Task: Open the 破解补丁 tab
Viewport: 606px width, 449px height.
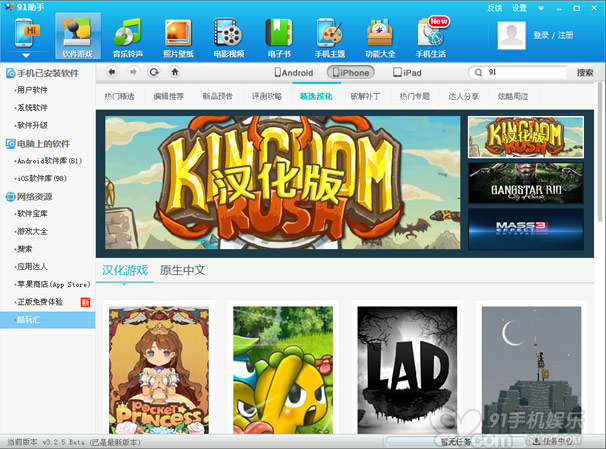Action: click(365, 96)
